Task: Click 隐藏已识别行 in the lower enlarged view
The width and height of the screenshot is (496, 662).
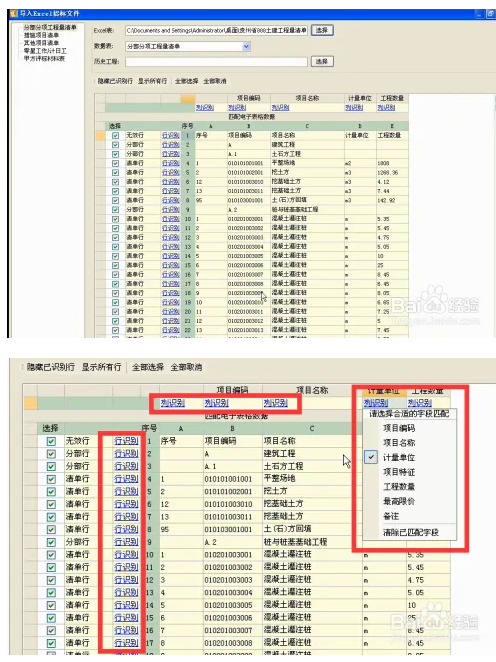Action: coord(51,367)
